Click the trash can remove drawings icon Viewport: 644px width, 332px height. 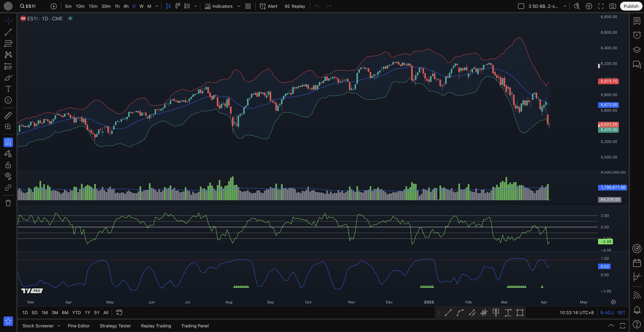tap(8, 203)
